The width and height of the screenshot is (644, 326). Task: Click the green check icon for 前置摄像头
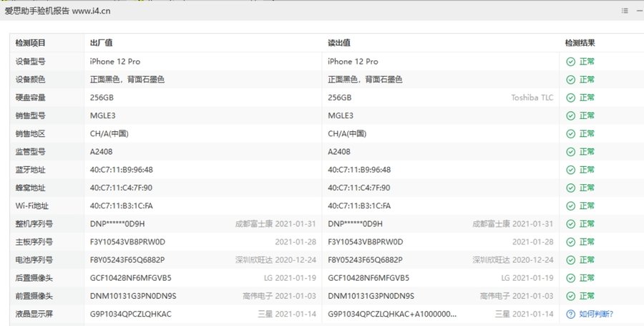coord(570,296)
